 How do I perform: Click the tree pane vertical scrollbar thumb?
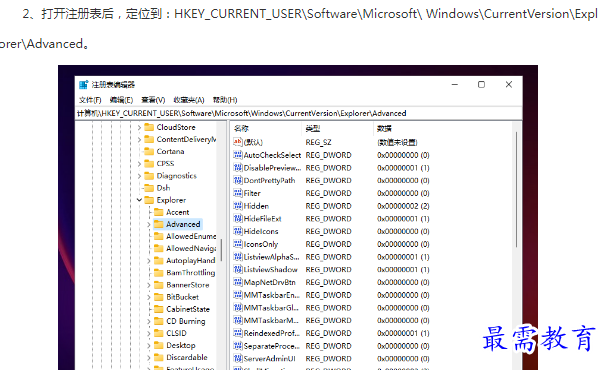click(221, 250)
